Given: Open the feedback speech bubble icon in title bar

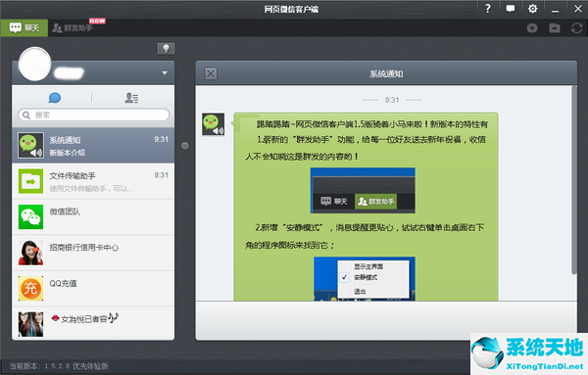Looking at the screenshot, I should [x=510, y=8].
